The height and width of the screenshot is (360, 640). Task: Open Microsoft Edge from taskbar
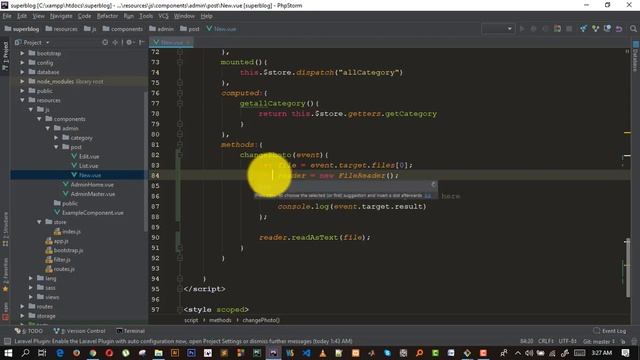[x=60, y=353]
